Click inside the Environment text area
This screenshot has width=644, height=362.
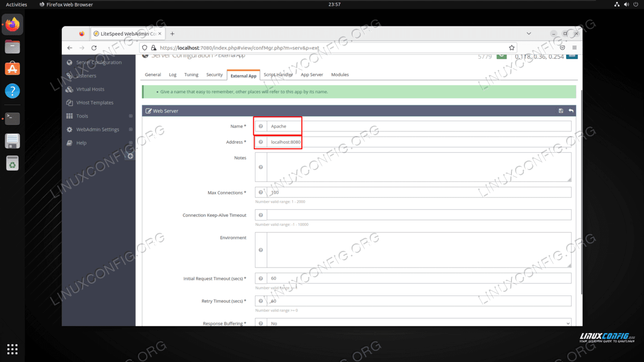click(419, 250)
